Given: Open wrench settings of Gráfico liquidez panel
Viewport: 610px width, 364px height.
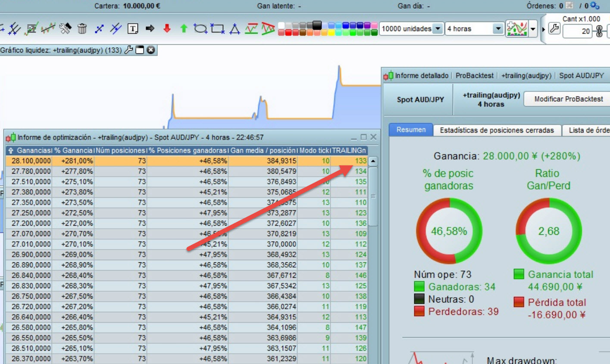Looking at the screenshot, I should click(128, 50).
